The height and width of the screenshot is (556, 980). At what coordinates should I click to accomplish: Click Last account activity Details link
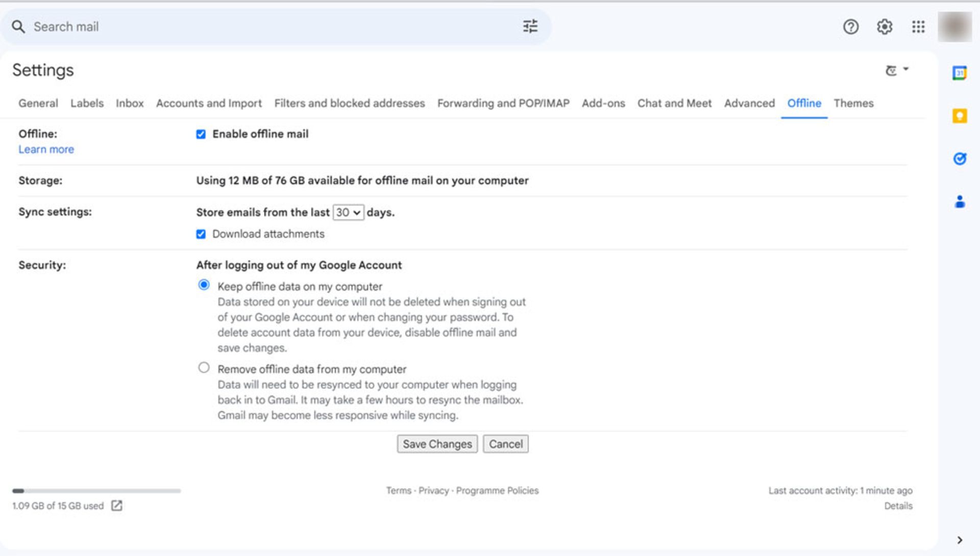tap(897, 505)
